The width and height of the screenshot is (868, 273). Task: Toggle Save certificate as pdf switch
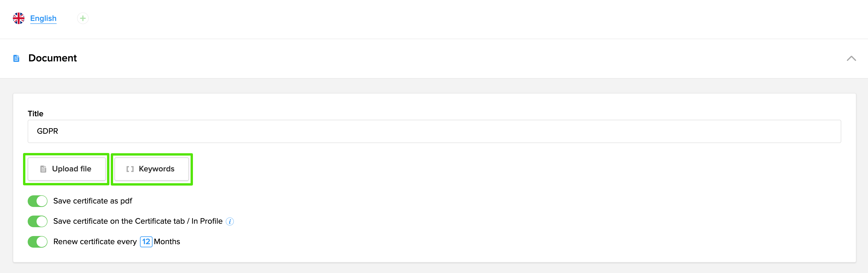pos(37,201)
